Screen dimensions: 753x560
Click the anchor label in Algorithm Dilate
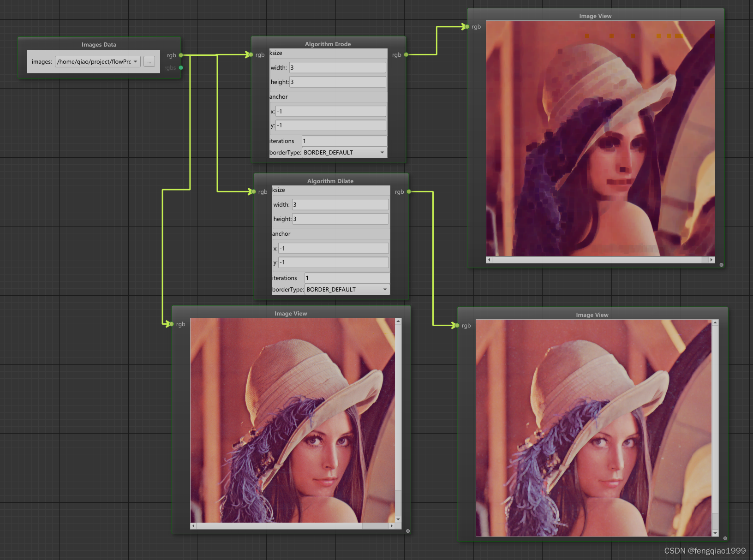pos(281,234)
